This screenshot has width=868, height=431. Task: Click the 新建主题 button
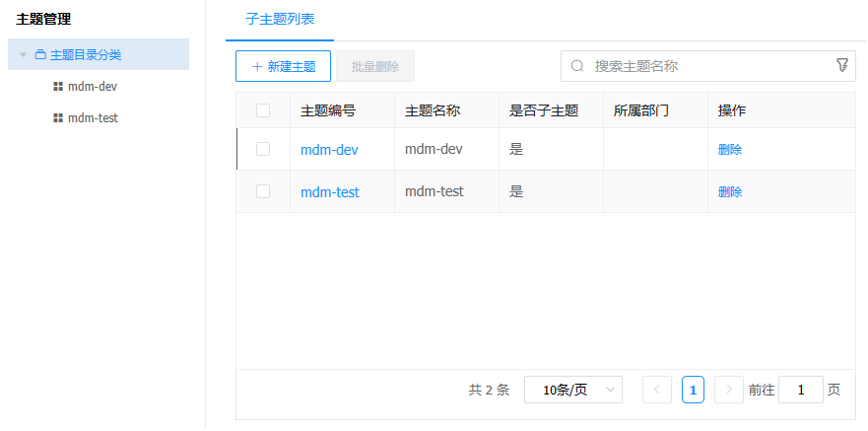(x=284, y=66)
